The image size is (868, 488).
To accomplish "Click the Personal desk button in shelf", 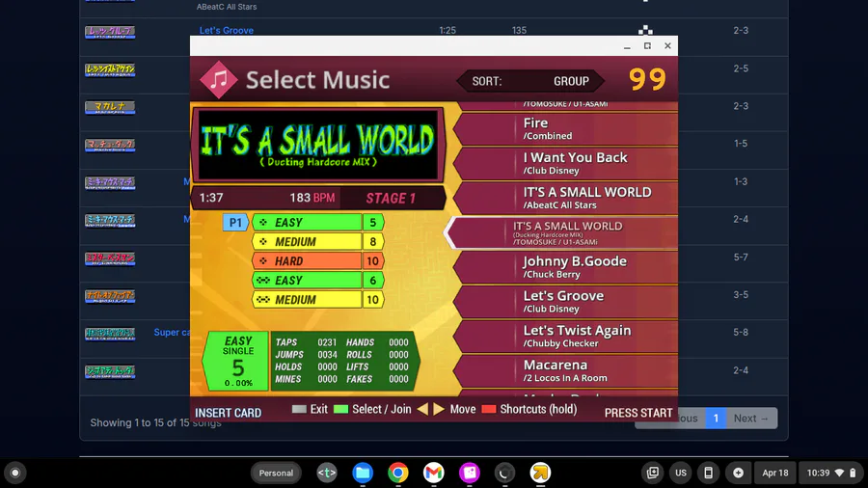I will coord(276,473).
